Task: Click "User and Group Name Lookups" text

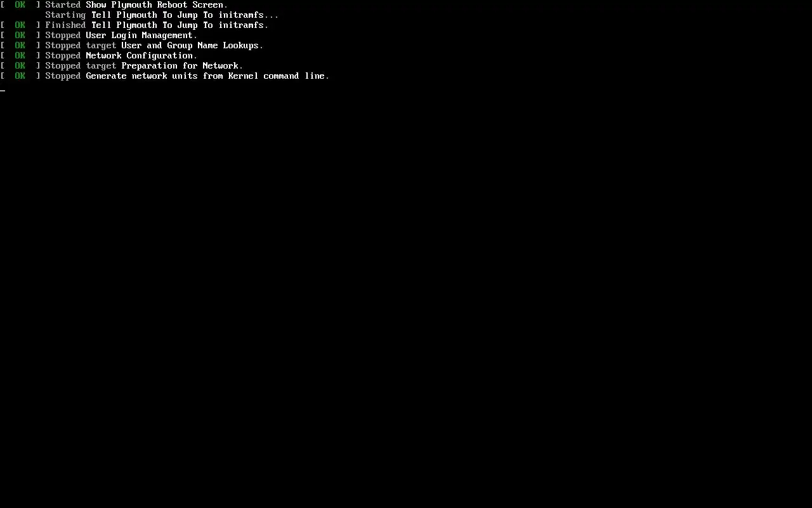Action: click(190, 46)
